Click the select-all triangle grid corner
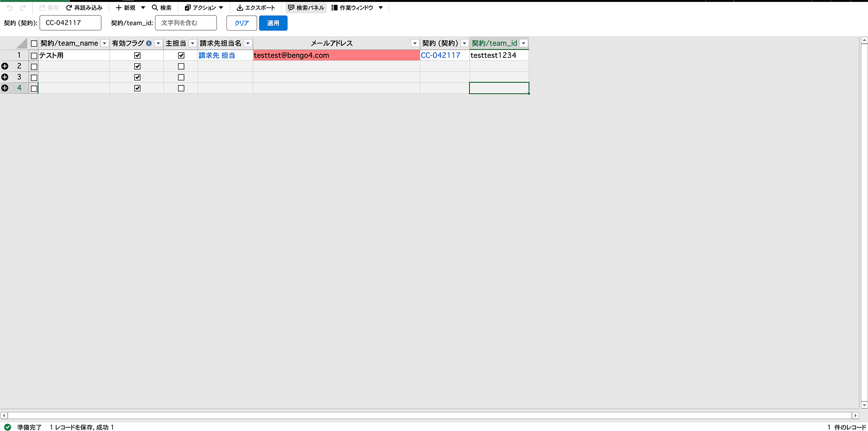 (22, 43)
